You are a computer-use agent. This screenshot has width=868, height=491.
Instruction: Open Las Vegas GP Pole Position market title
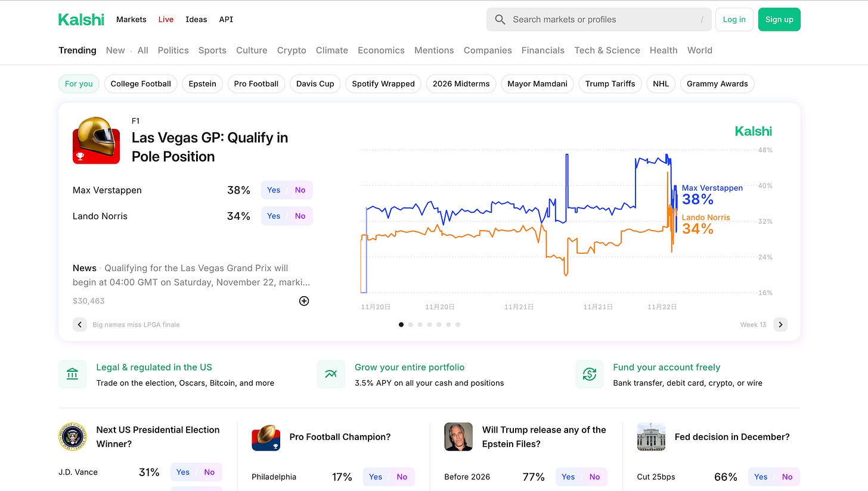(x=210, y=147)
